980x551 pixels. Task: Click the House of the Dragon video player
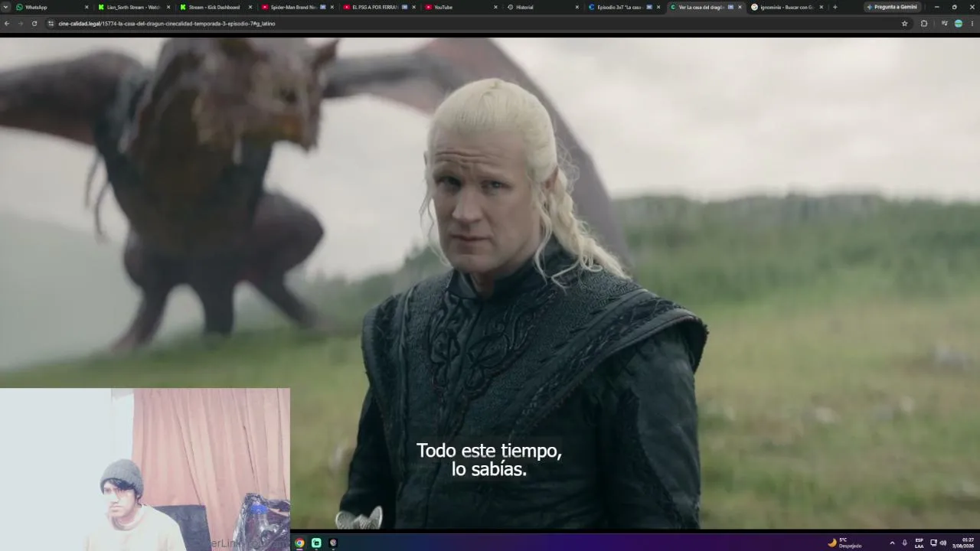490,283
